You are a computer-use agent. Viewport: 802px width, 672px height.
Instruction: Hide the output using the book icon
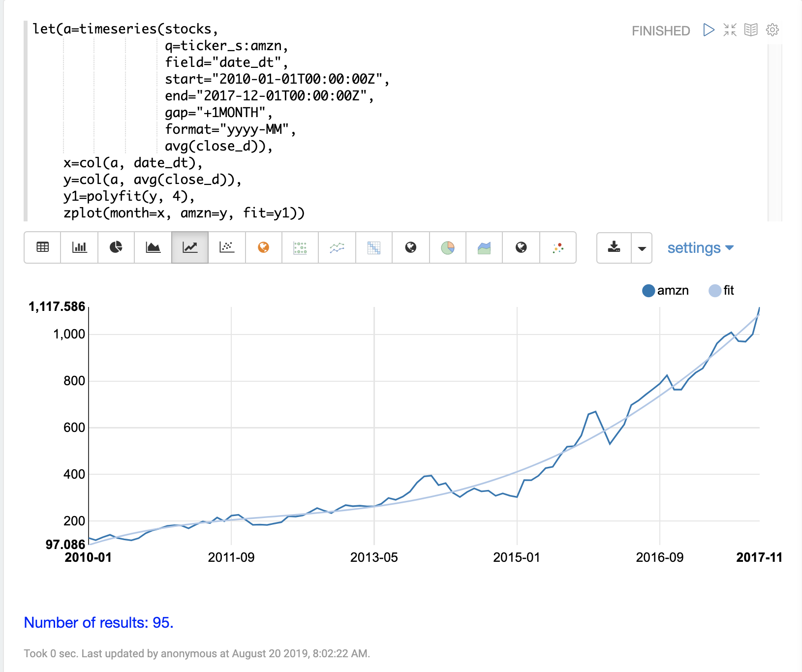coord(751,30)
